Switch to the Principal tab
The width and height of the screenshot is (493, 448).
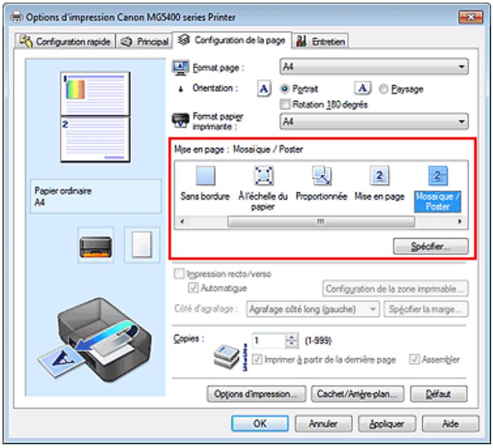click(145, 41)
